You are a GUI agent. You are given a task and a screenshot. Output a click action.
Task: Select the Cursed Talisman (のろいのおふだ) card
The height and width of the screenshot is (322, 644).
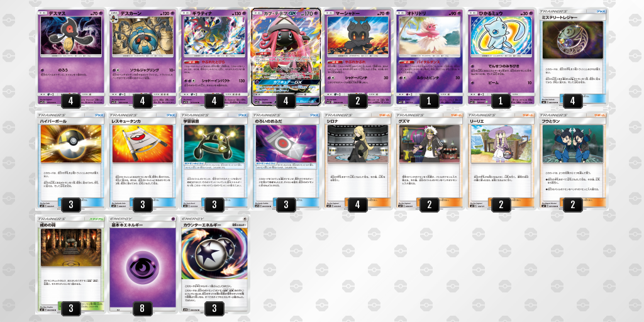click(286, 161)
